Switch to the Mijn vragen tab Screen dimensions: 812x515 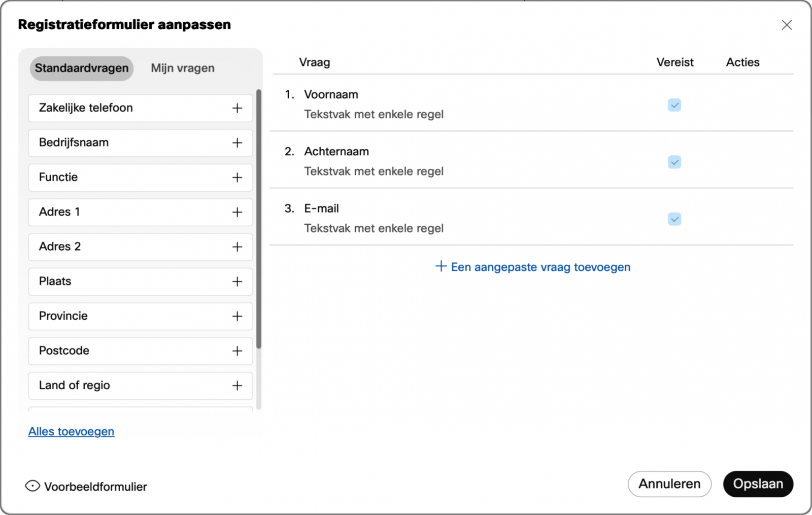point(182,67)
